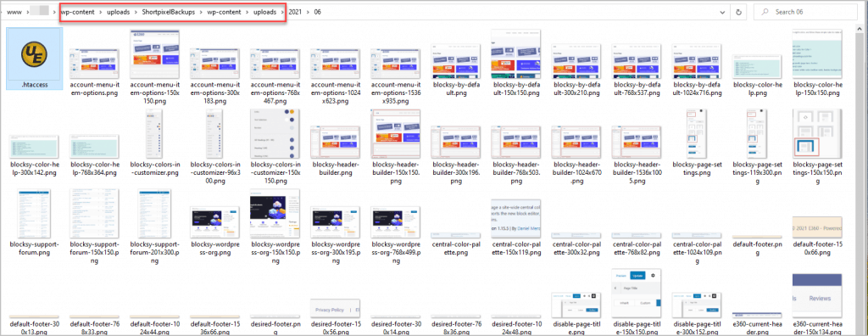Expand chevron after 2021 in path

click(308, 12)
